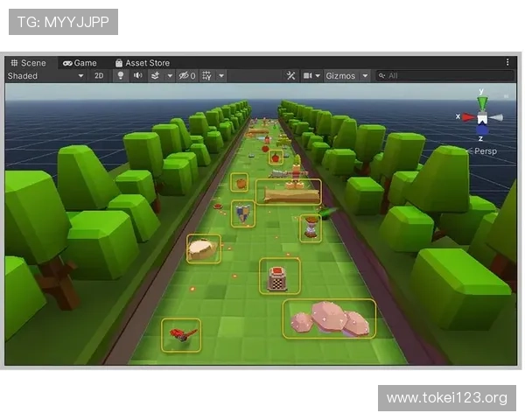
Task: Click the effects (skybox/fog) toggle icon
Action: click(155, 76)
